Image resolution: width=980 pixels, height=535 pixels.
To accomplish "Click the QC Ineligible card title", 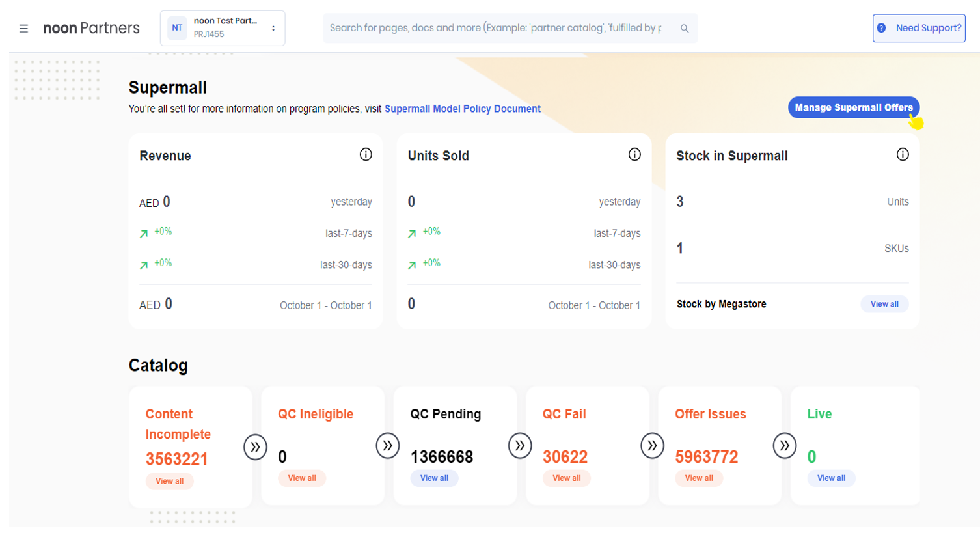I will [x=316, y=414].
